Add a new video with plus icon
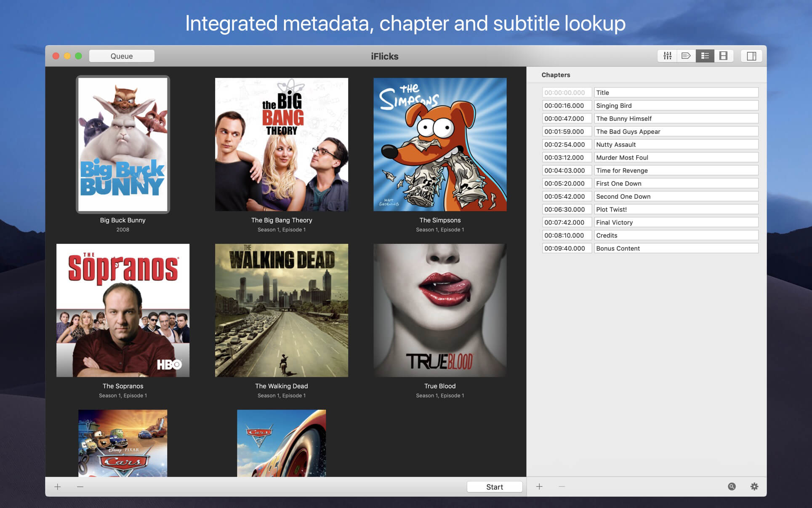Image resolution: width=812 pixels, height=508 pixels. 58,487
